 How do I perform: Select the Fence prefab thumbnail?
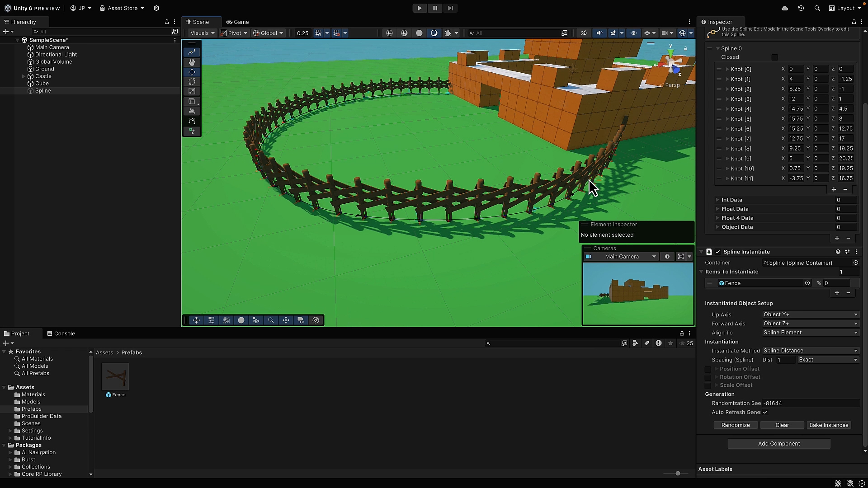[115, 376]
